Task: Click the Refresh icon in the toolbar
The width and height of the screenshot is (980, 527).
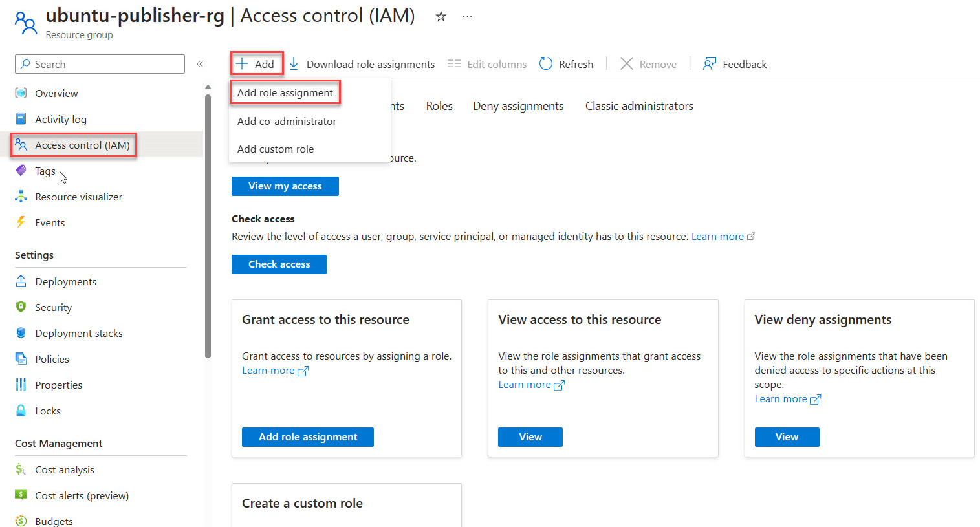Action: (545, 63)
